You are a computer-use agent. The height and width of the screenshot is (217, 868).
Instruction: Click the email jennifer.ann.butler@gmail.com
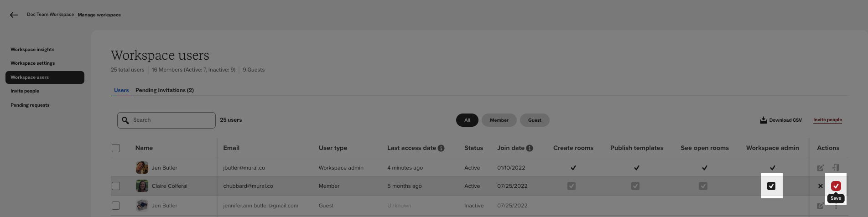pyautogui.click(x=260, y=206)
